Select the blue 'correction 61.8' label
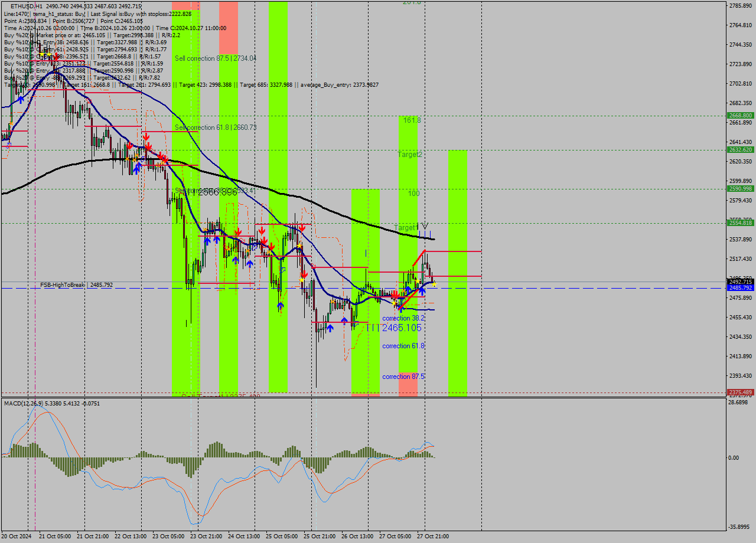This screenshot has height=543, width=756. [403, 346]
